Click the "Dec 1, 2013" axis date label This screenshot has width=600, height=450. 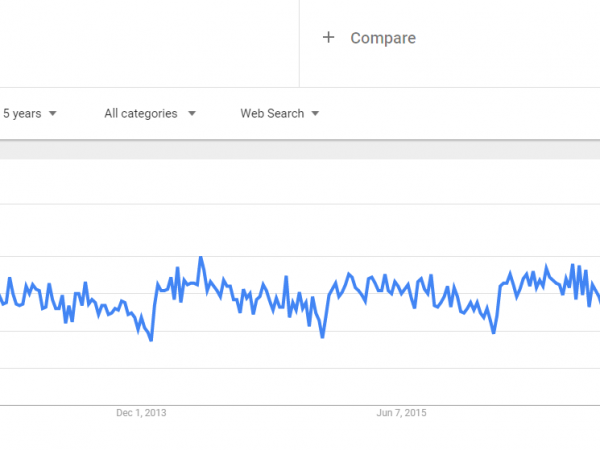(x=141, y=413)
